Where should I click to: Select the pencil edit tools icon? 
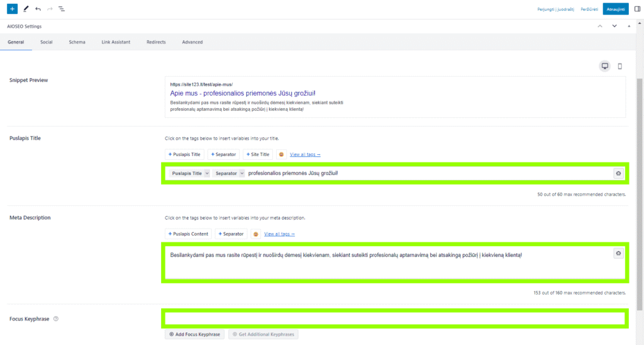coord(26,9)
